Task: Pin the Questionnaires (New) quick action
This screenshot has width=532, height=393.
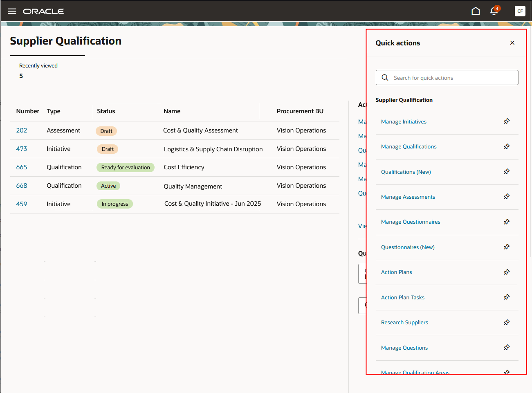Action: coord(507,247)
